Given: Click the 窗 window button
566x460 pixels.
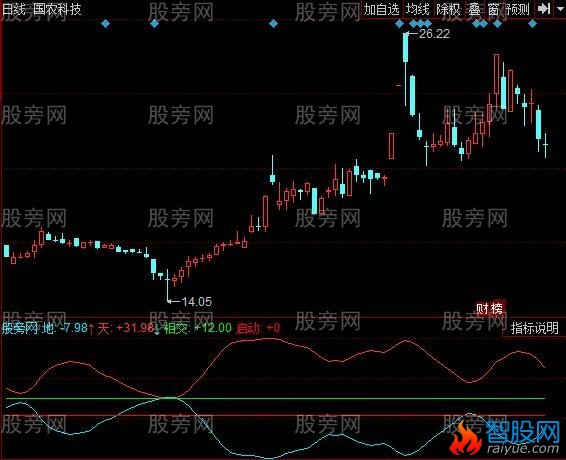Looking at the screenshot, I should 493,9.
